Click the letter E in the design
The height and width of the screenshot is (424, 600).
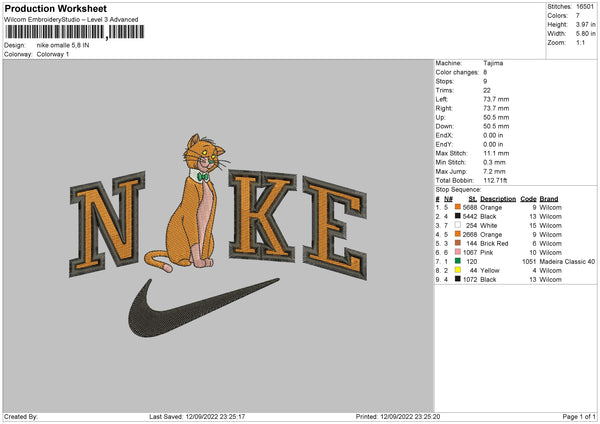[335, 228]
